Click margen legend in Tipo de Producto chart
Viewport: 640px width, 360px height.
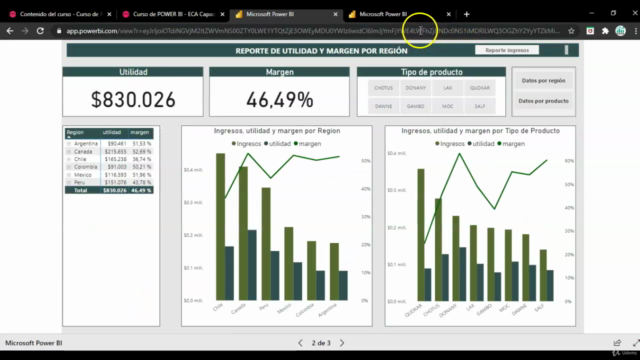coord(511,144)
